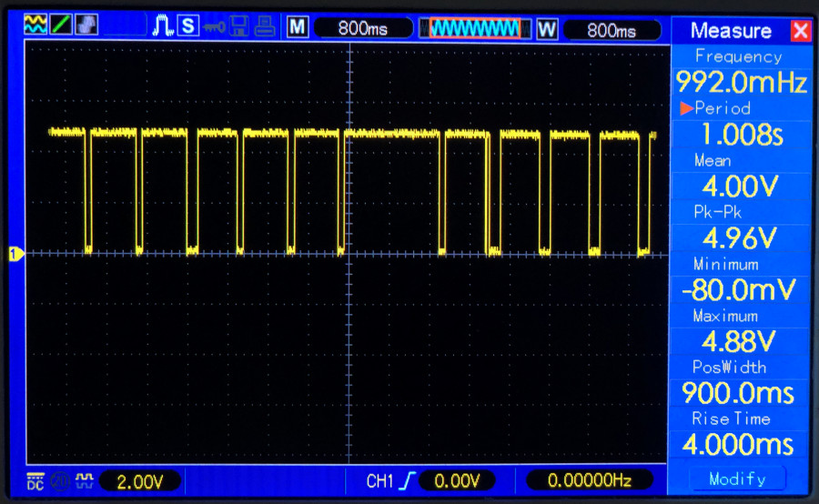The image size is (819, 504).
Task: Select the 900.0ms PosWidth reading
Action: coord(738,393)
